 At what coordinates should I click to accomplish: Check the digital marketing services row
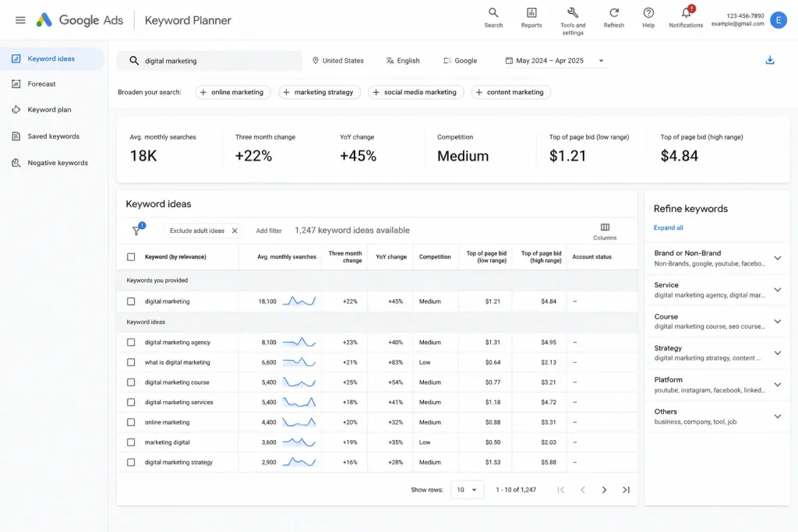click(131, 402)
